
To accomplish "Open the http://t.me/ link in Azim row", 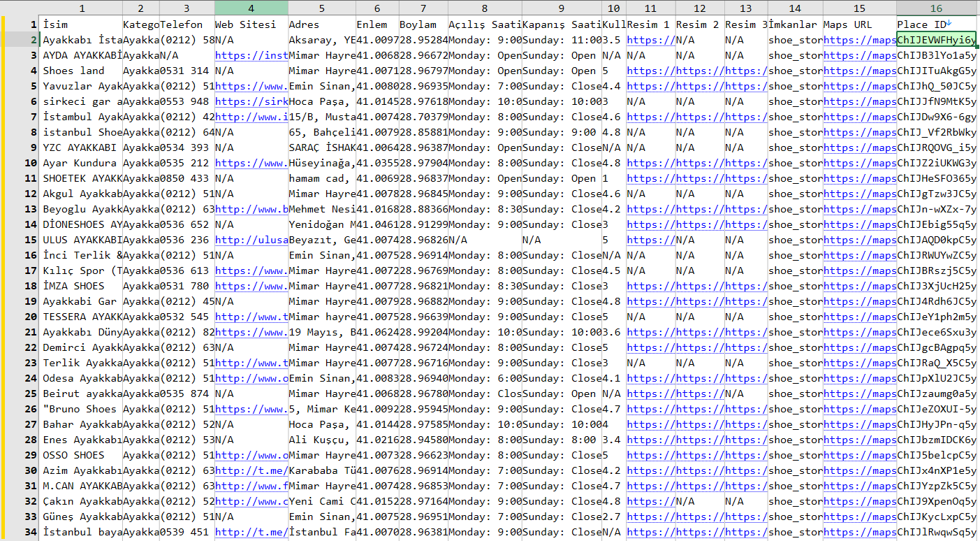I will click(251, 470).
